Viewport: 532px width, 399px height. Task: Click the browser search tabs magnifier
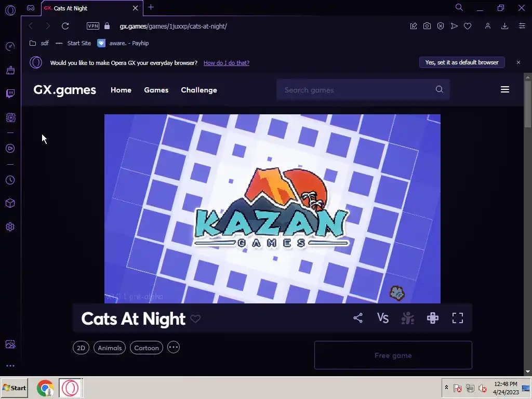coord(459,7)
